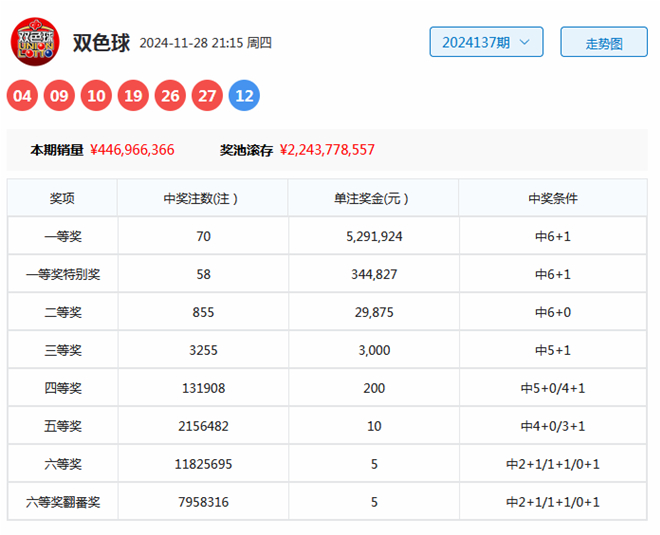
Task: Click red ball number 19
Action: (x=133, y=96)
